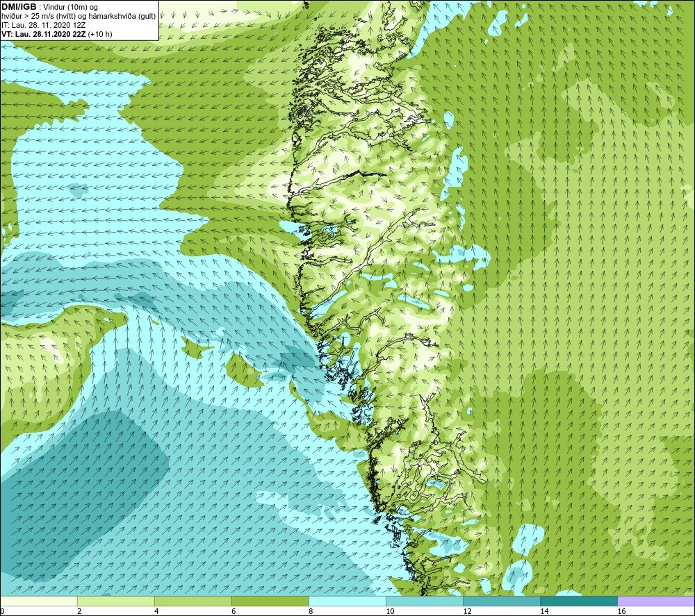Click the purple above-16 m/s legend swatch
The image size is (695, 616).
tap(656, 601)
